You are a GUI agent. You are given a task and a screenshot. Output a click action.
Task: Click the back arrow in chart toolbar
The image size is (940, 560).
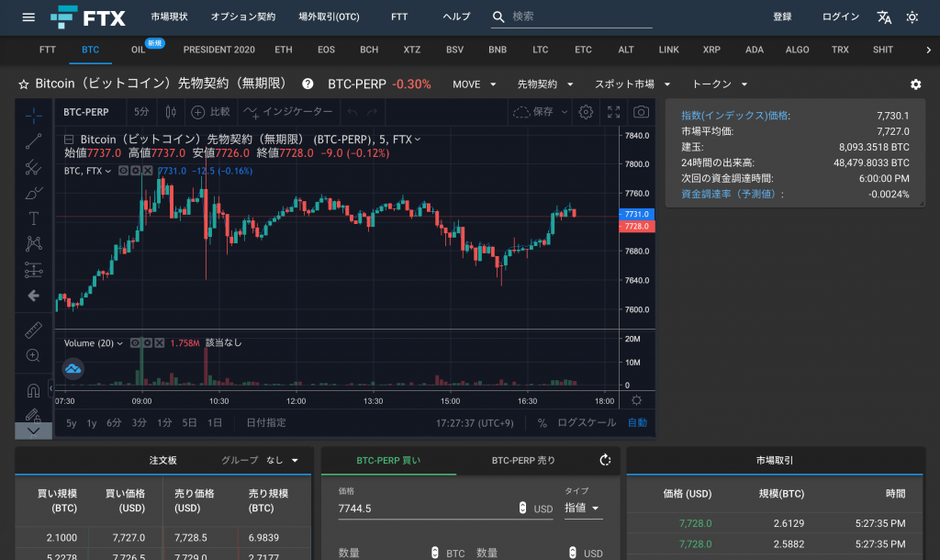click(x=34, y=296)
